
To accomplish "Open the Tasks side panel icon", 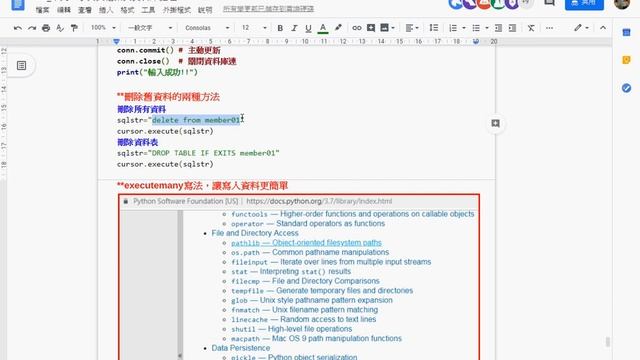I will (x=626, y=88).
